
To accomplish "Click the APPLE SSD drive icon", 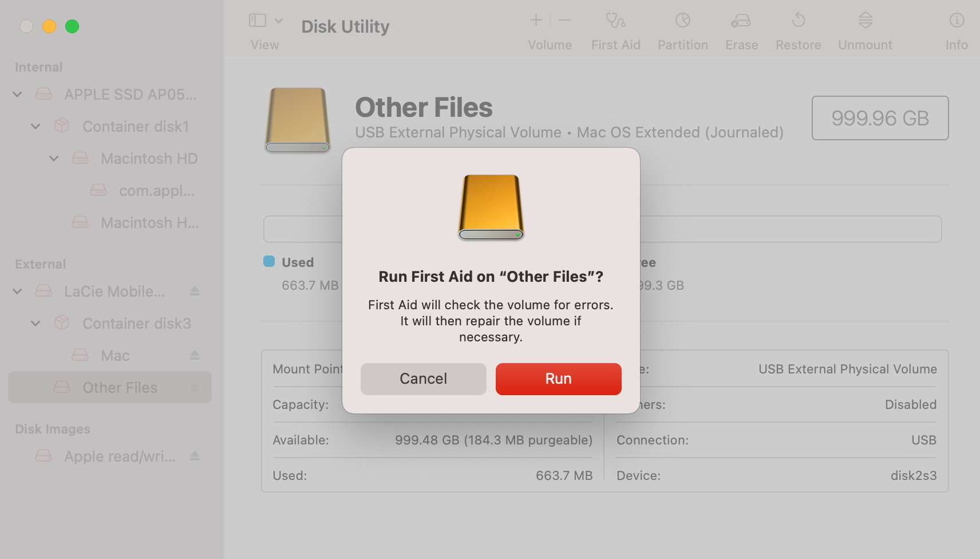I will click(x=44, y=94).
